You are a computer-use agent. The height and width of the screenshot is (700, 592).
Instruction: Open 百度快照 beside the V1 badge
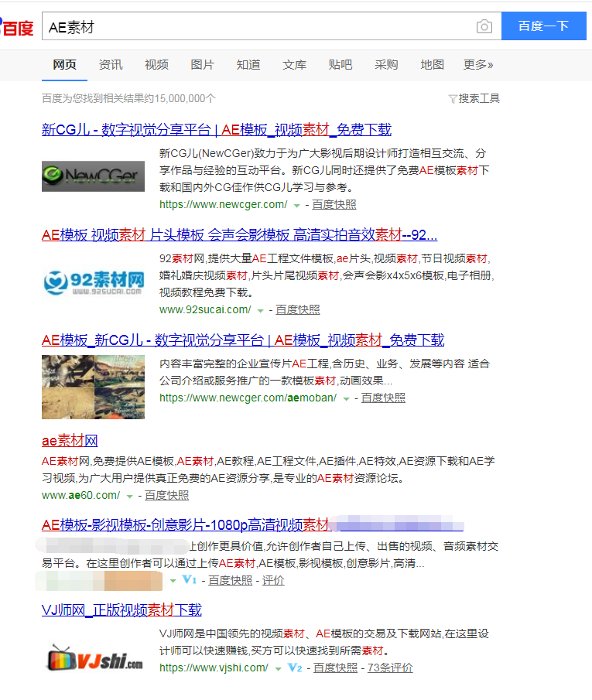231,580
